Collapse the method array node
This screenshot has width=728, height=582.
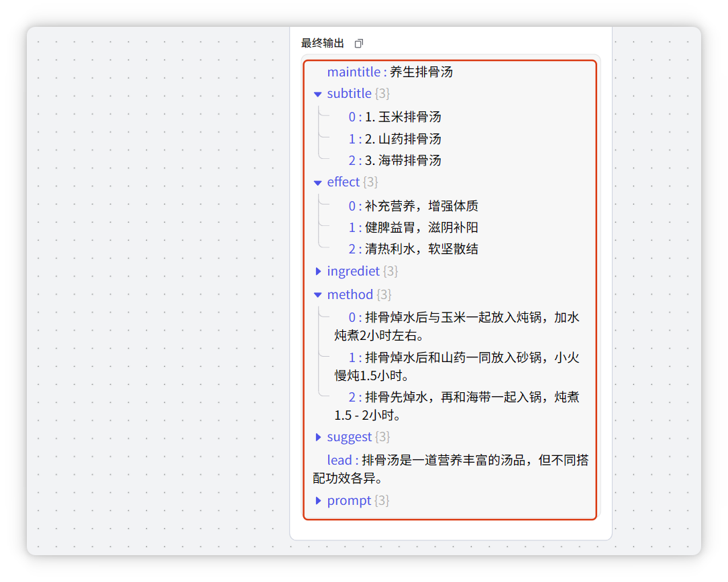pos(318,295)
